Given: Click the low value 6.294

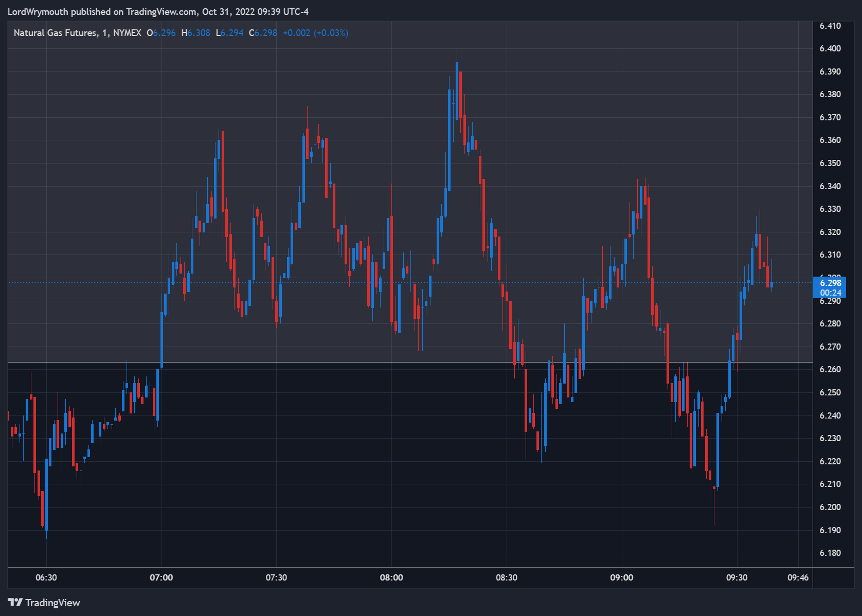Looking at the screenshot, I should point(232,33).
